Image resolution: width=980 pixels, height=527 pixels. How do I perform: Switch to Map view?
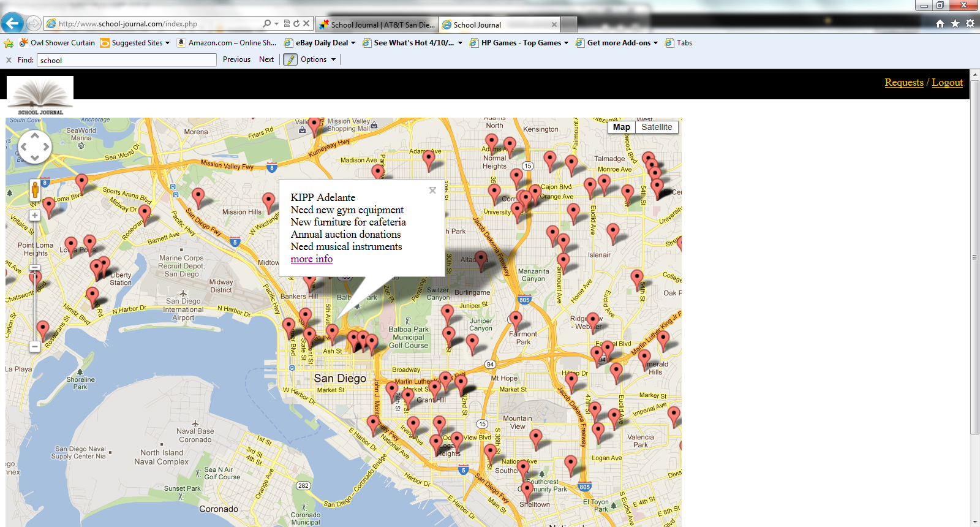click(621, 127)
